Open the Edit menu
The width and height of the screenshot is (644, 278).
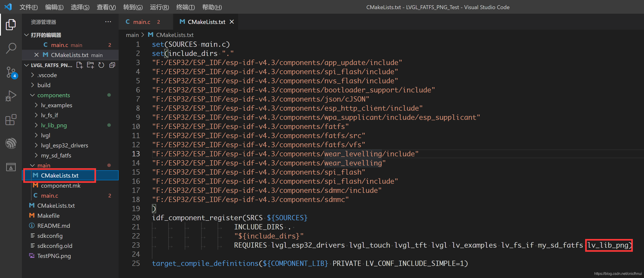point(54,7)
